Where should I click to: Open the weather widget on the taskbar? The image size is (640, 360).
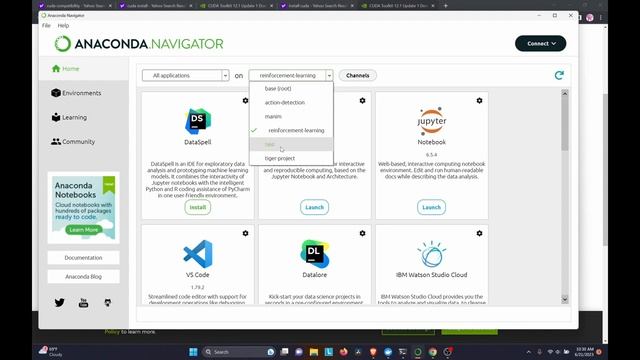pos(51,352)
